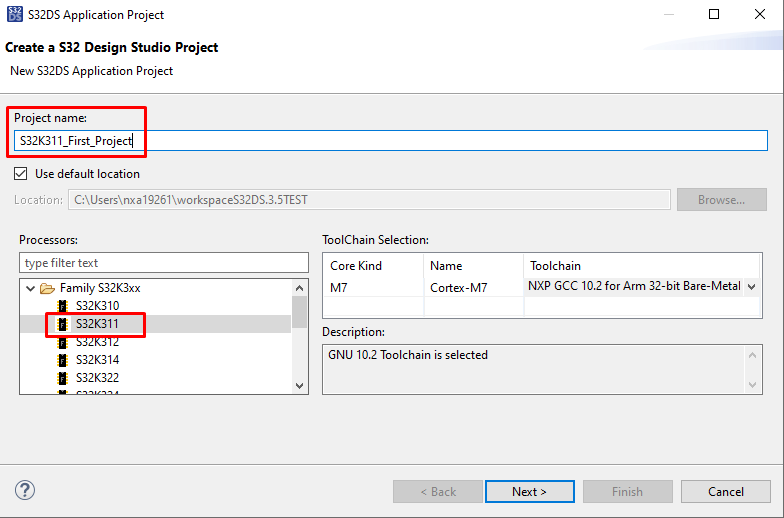Click the S32K312 chip icon
The image size is (784, 518).
click(62, 342)
